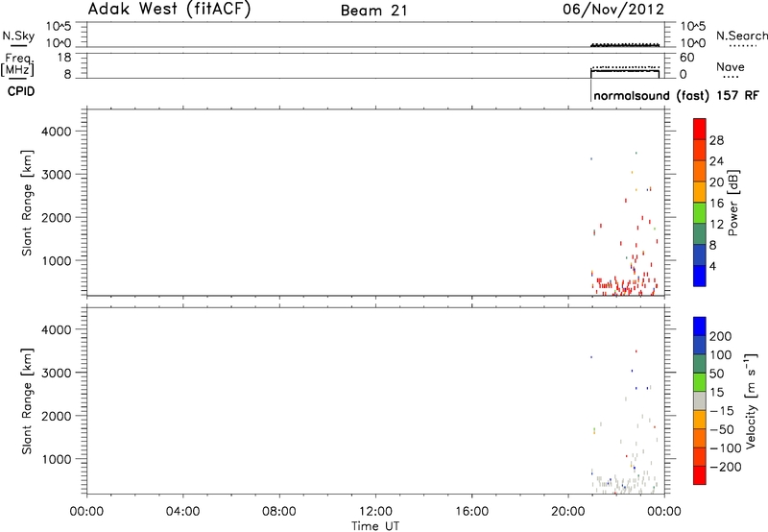Click the '16:00' time axis tick label

tap(471, 512)
